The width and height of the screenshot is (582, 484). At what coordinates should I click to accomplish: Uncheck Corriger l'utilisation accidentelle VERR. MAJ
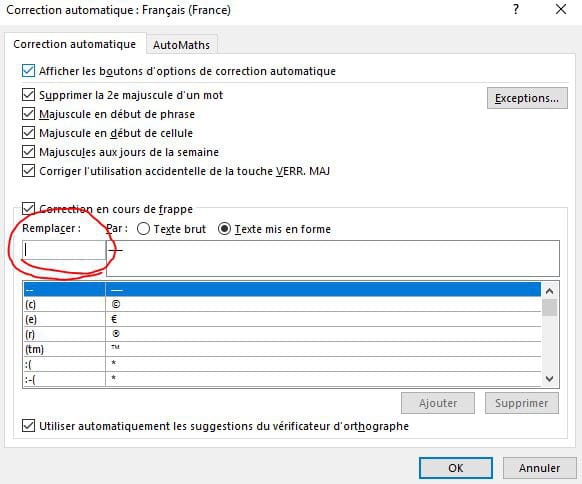click(29, 171)
